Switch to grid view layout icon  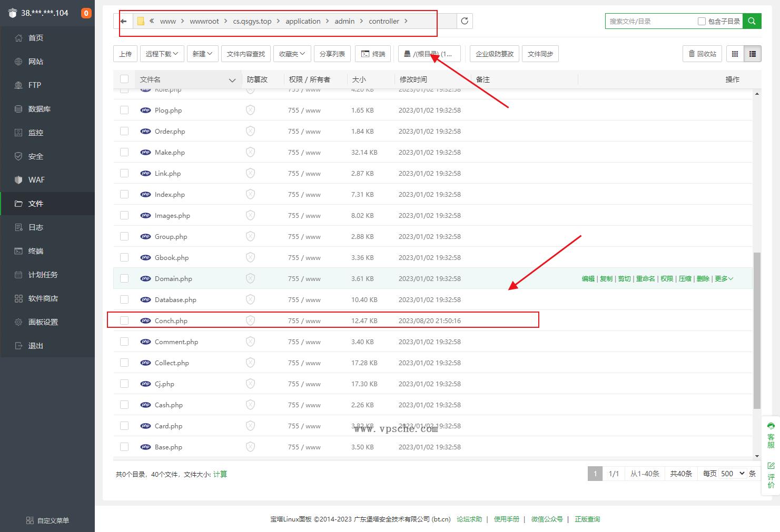click(x=735, y=54)
